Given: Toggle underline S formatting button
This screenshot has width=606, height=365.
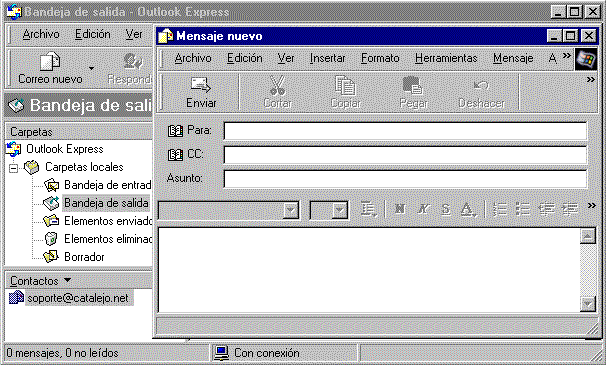Looking at the screenshot, I should [x=446, y=209].
